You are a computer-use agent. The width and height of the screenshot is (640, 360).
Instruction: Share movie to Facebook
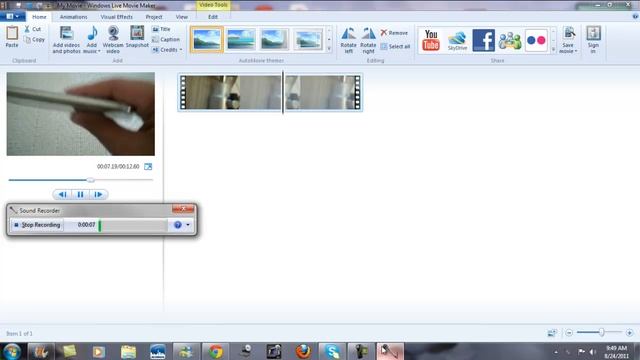click(484, 40)
